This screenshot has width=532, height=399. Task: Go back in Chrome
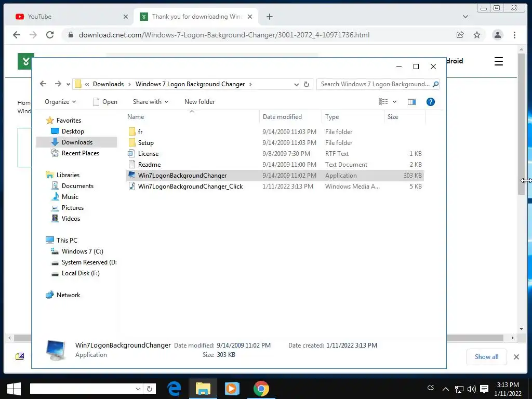[x=17, y=35]
